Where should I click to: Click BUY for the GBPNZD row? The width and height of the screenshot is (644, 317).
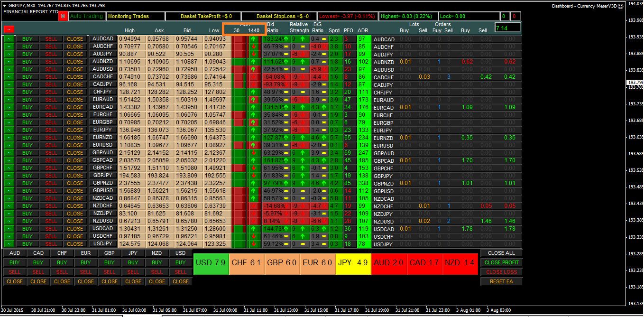(x=28, y=183)
